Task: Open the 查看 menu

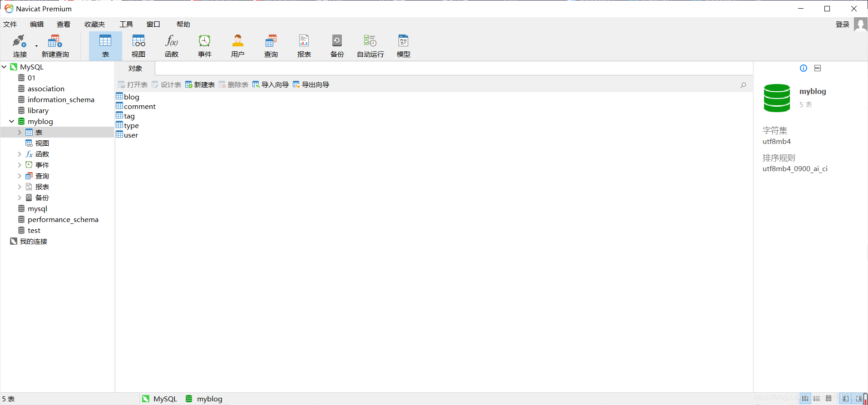Action: [64, 25]
